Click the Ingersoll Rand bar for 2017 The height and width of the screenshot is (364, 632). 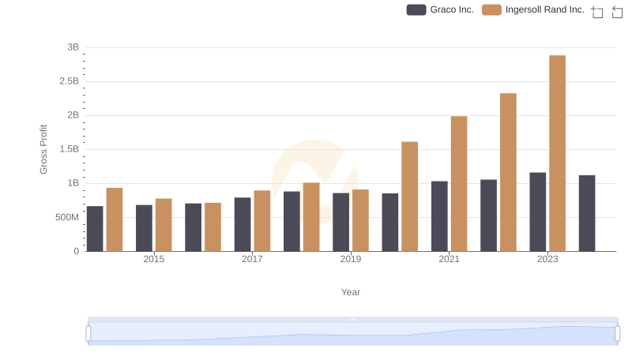coord(262,221)
